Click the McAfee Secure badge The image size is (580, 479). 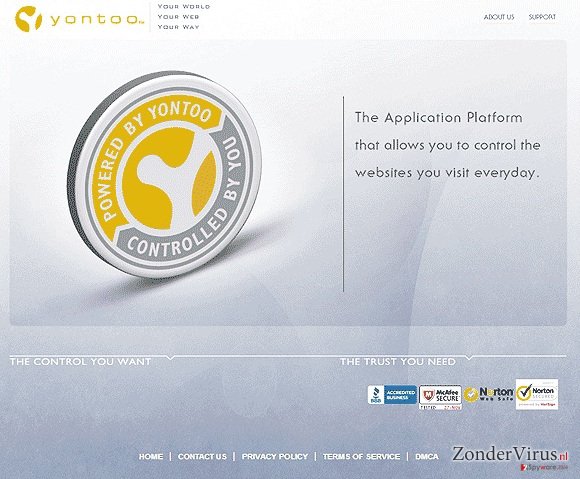tap(440, 397)
